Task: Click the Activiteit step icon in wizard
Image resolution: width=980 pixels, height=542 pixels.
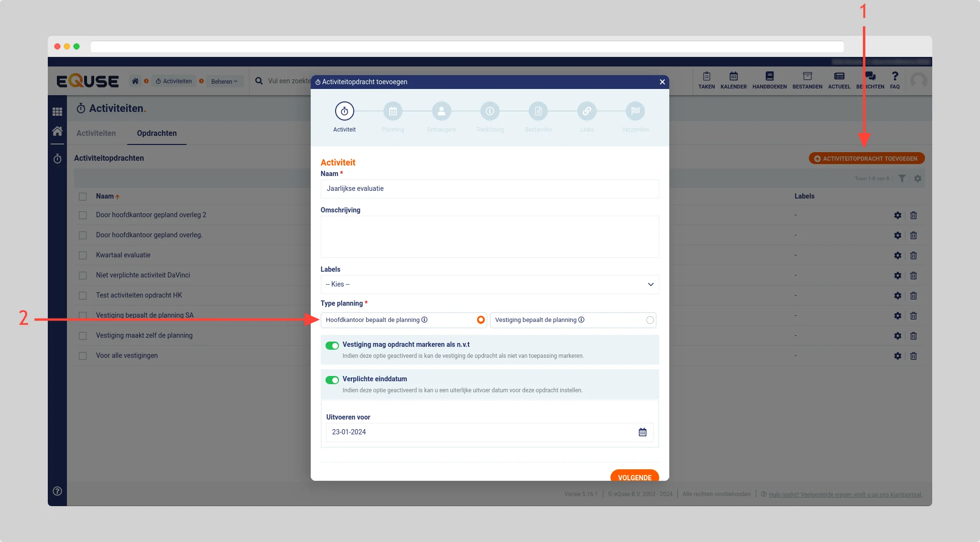Action: [344, 111]
